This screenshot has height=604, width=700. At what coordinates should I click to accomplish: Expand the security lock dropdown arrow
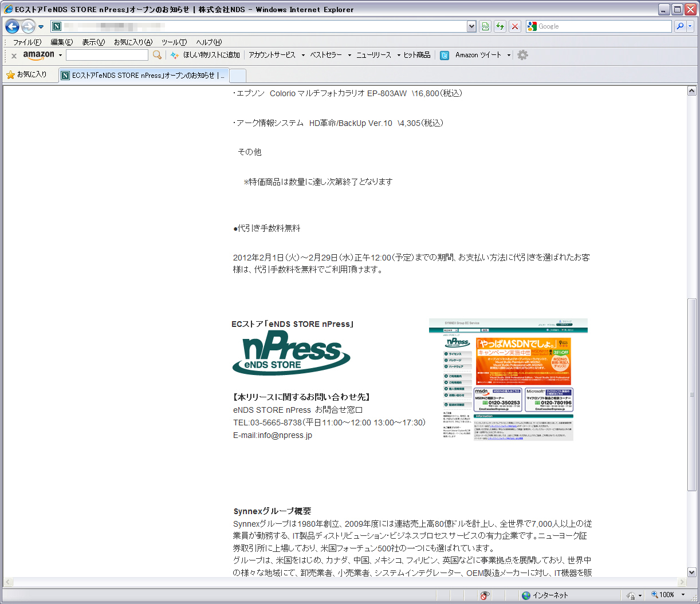tap(640, 595)
